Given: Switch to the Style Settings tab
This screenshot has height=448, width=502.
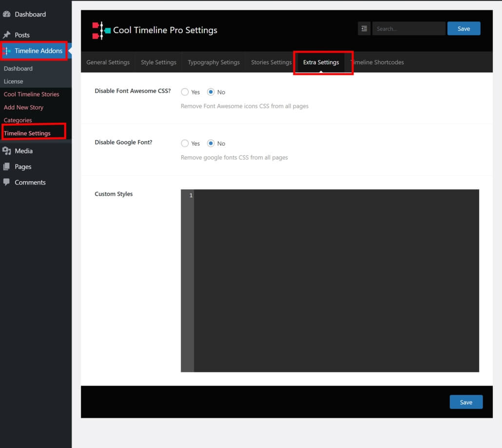Looking at the screenshot, I should (158, 62).
